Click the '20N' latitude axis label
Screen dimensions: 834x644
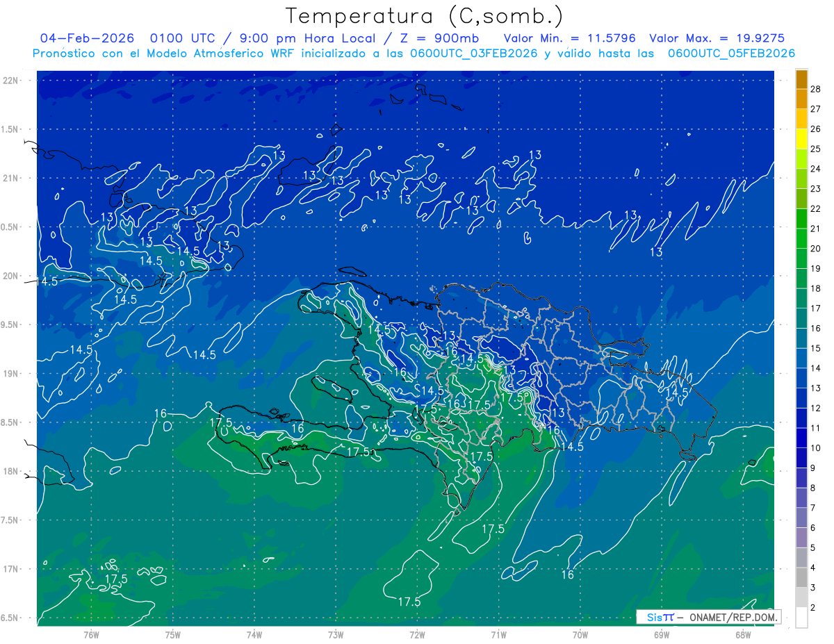pyautogui.click(x=12, y=276)
